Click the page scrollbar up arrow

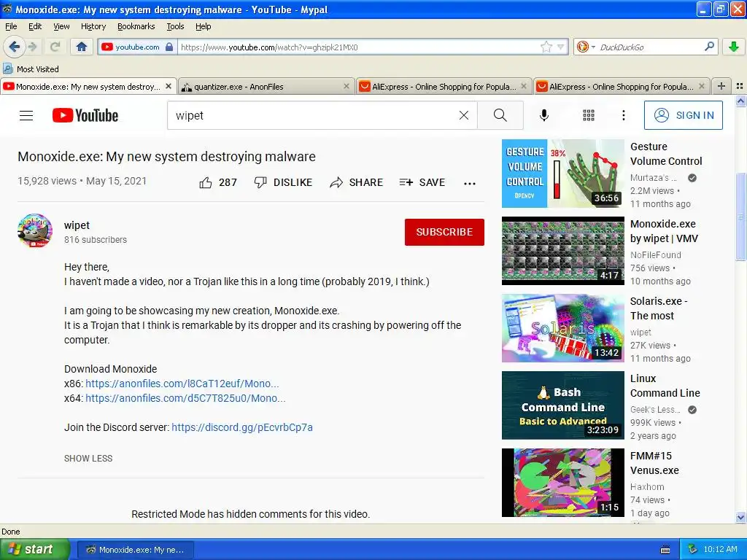(740, 101)
